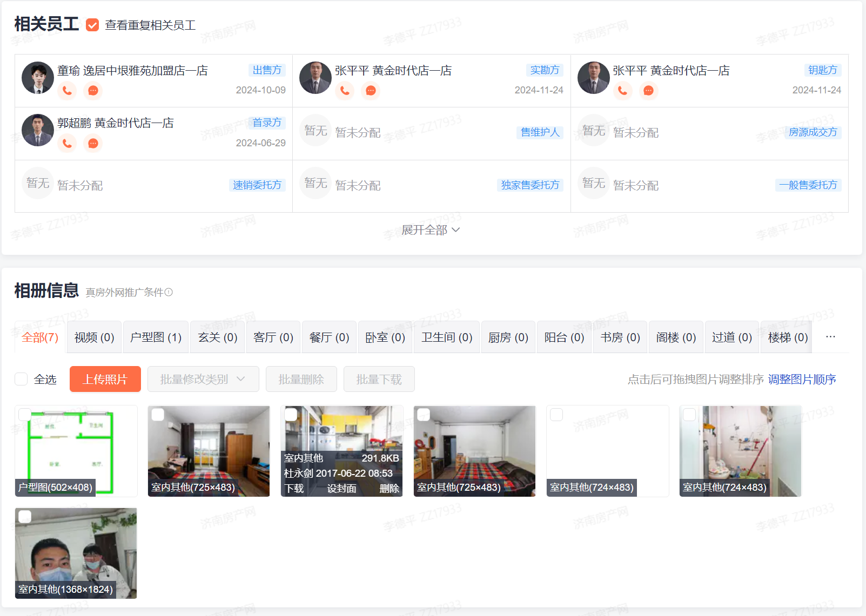
Task: Click message icon on 张平平 钥匙方 card
Action: 648,91
